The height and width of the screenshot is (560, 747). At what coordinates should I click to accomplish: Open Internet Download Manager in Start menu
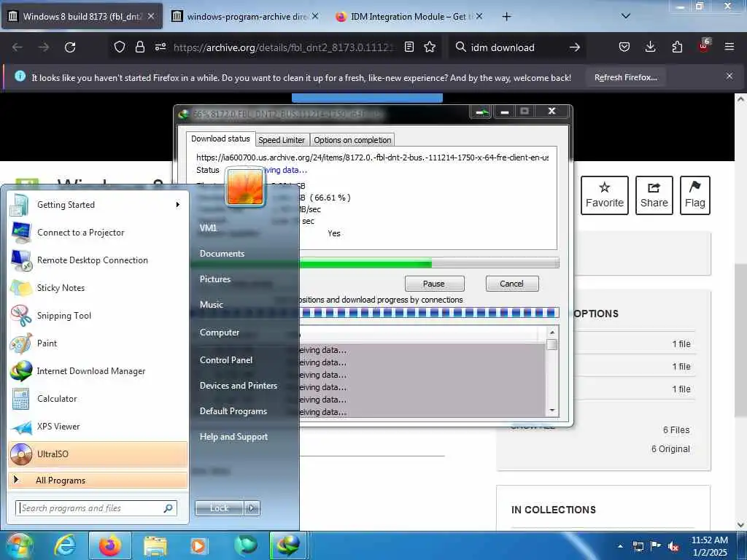coord(97,371)
